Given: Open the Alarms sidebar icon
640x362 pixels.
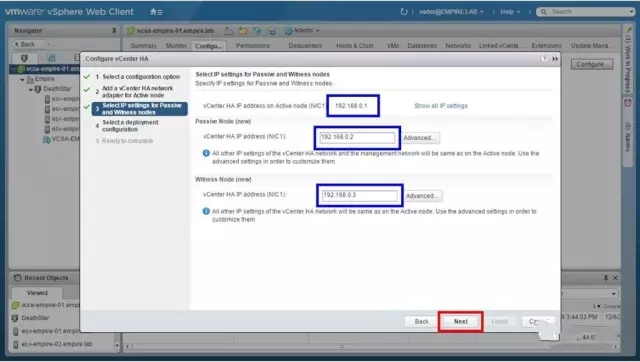Looking at the screenshot, I should point(628,103).
